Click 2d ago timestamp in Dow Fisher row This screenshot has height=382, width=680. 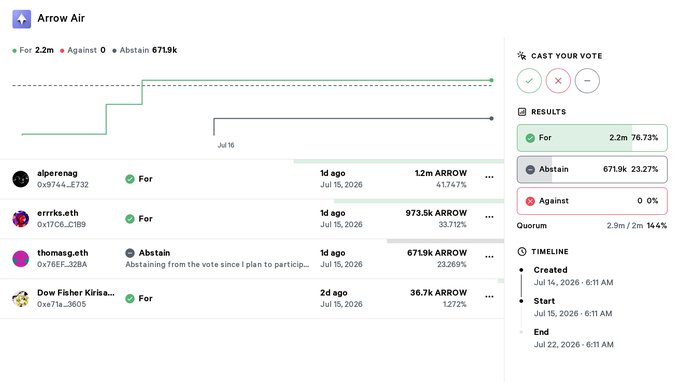point(333,293)
